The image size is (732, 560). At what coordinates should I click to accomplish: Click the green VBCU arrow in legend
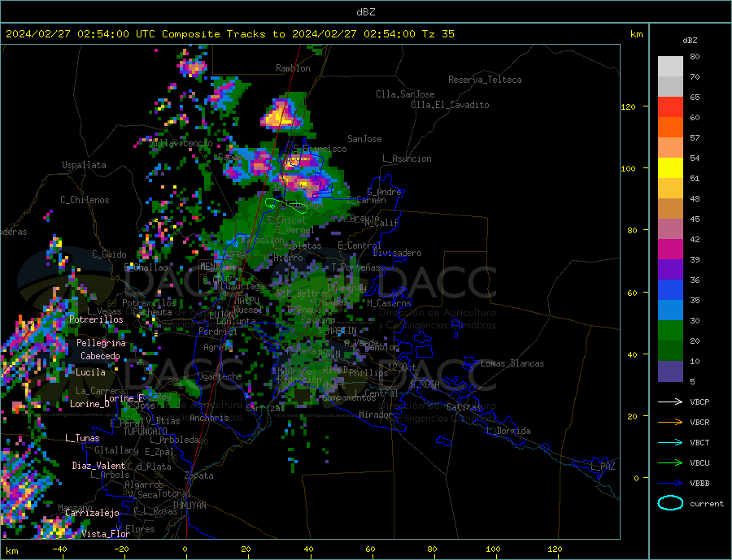click(670, 463)
